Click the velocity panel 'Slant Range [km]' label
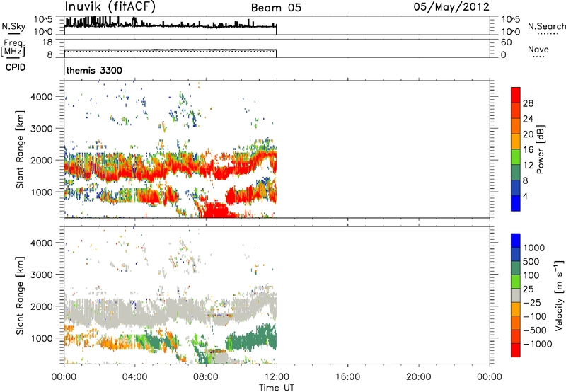 20,296
